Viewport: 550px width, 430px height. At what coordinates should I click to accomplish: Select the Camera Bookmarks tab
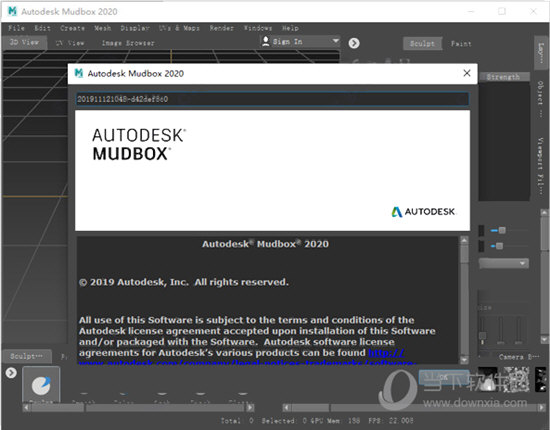(519, 357)
